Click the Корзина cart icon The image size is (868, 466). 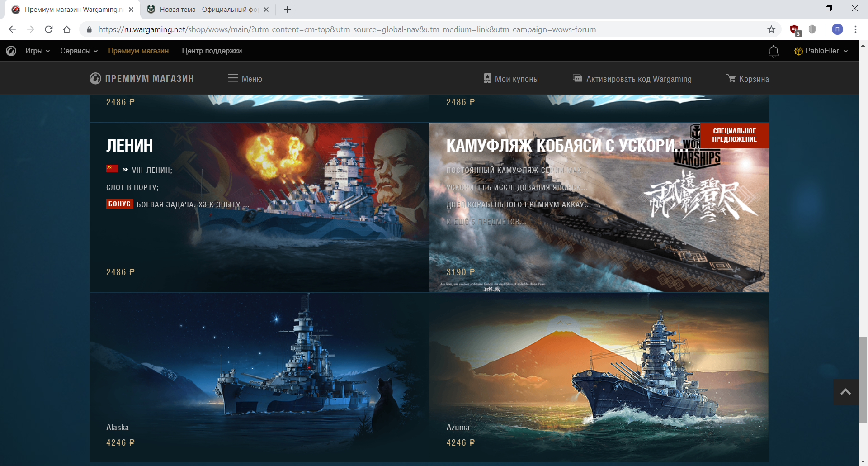pyautogui.click(x=731, y=78)
